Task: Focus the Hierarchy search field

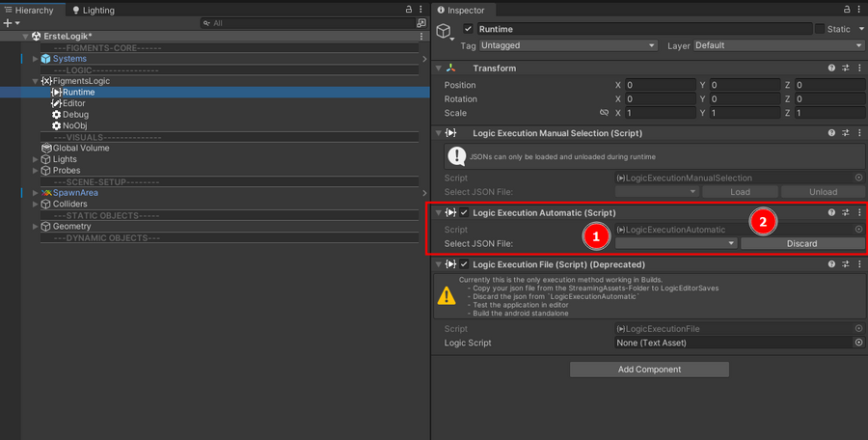Action: click(308, 23)
